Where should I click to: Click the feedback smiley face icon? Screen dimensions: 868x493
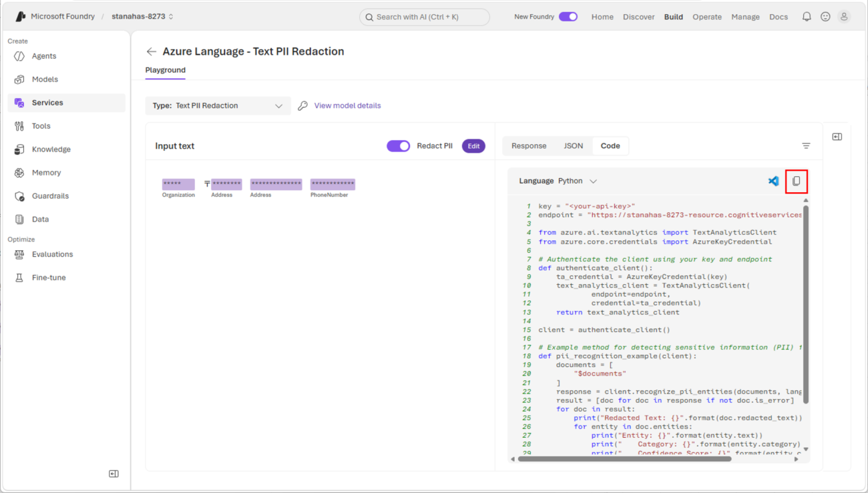pyautogui.click(x=825, y=17)
